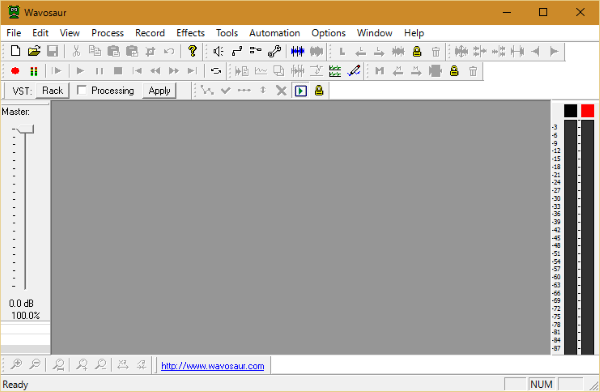Open the View menu
The height and width of the screenshot is (392, 600).
[70, 33]
